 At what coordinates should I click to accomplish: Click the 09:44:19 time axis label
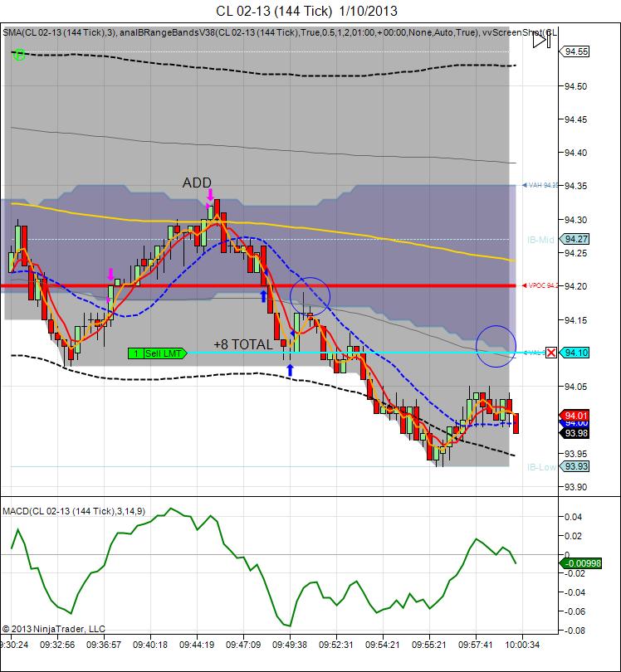(x=197, y=645)
